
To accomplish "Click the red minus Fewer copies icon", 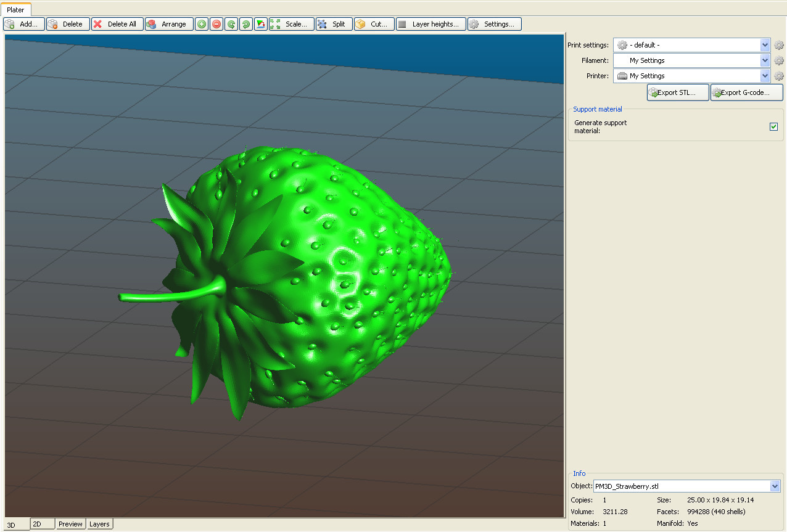I will pos(216,24).
